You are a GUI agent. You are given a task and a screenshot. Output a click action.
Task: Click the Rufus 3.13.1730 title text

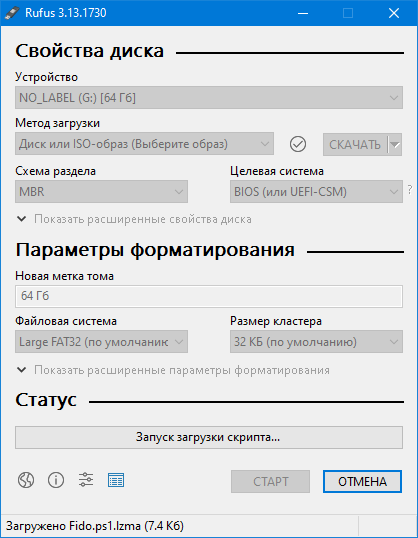pos(66,13)
